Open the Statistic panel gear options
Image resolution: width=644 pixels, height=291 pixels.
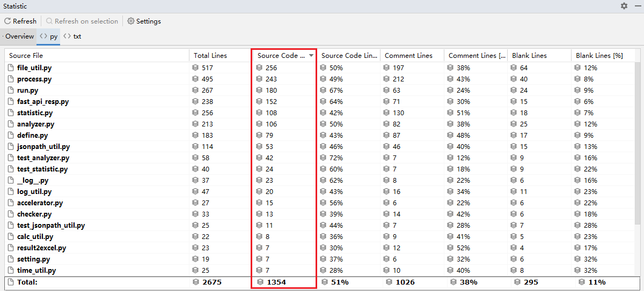point(624,6)
